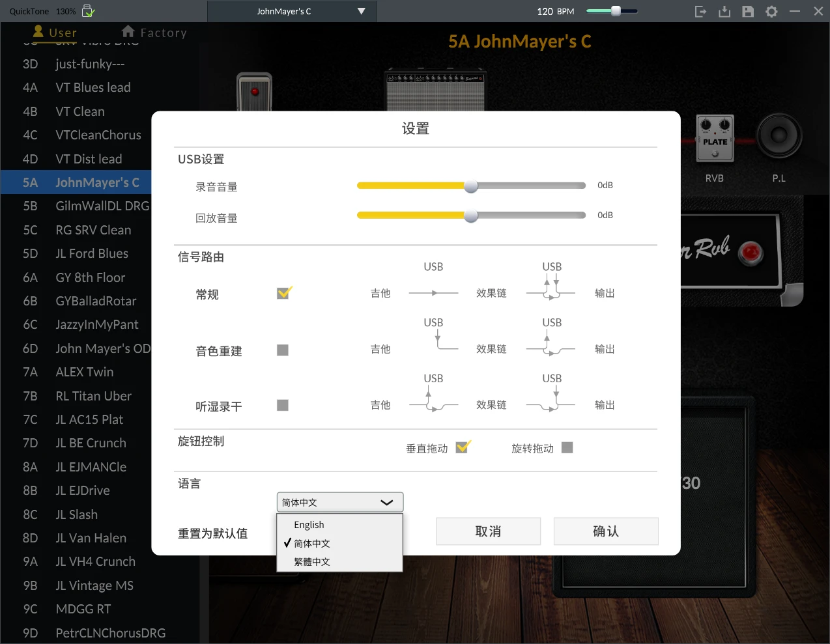This screenshot has height=644, width=830.
Task: Select preset 6C JazzyInMyPant
Action: pyautogui.click(x=76, y=324)
